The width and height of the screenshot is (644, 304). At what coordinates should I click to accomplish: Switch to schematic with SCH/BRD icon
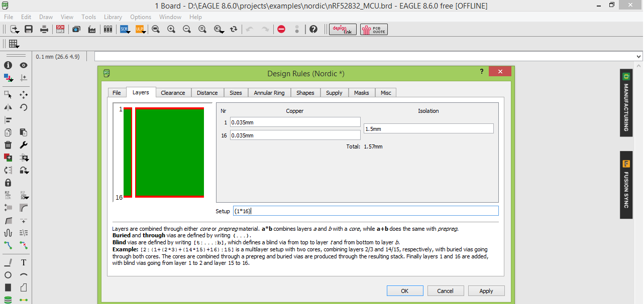click(x=60, y=29)
